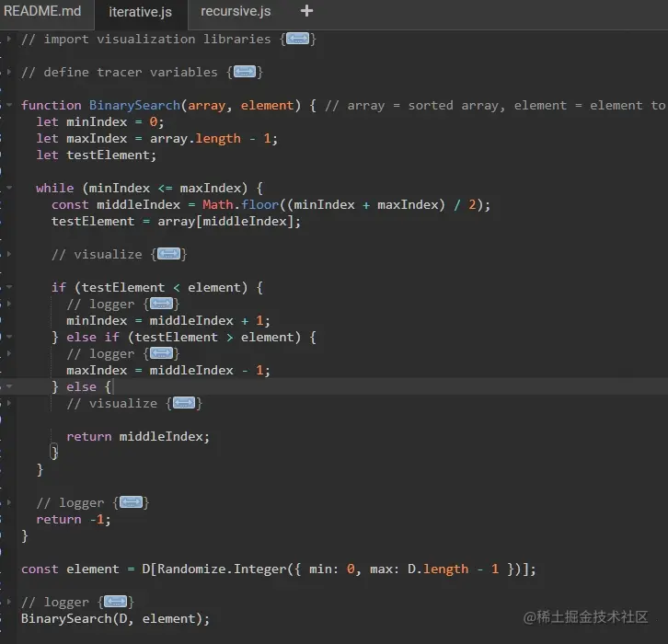The height and width of the screenshot is (644, 668).
Task: Click the 'return -1;' line
Action: pos(74,520)
